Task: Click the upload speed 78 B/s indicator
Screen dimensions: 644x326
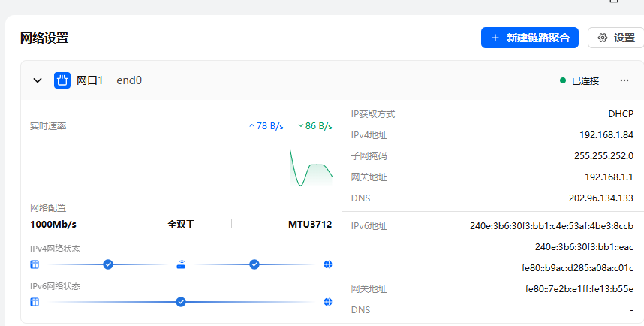Action: pos(266,126)
